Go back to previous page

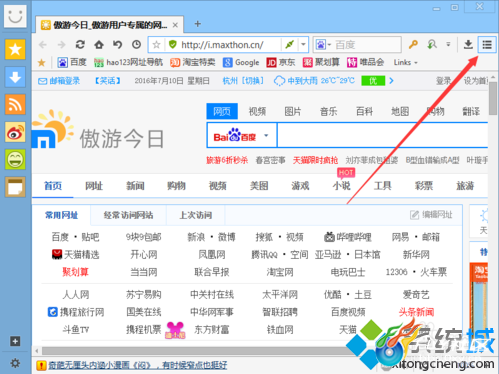[x=43, y=45]
